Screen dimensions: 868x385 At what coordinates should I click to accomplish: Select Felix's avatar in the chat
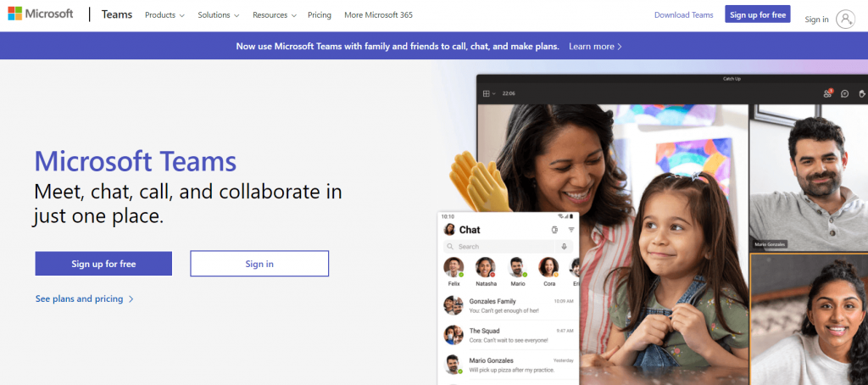click(x=453, y=267)
